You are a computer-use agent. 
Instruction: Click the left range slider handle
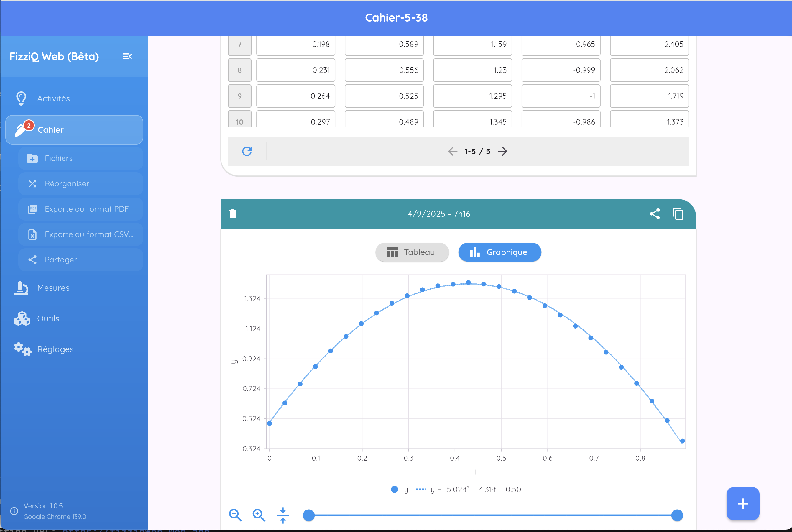click(309, 515)
